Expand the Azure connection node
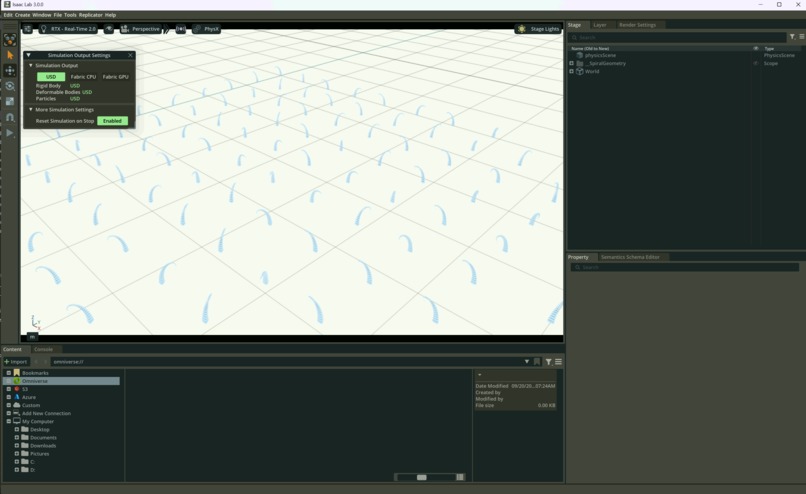Viewport: 806px width, 494px height. pos(8,397)
